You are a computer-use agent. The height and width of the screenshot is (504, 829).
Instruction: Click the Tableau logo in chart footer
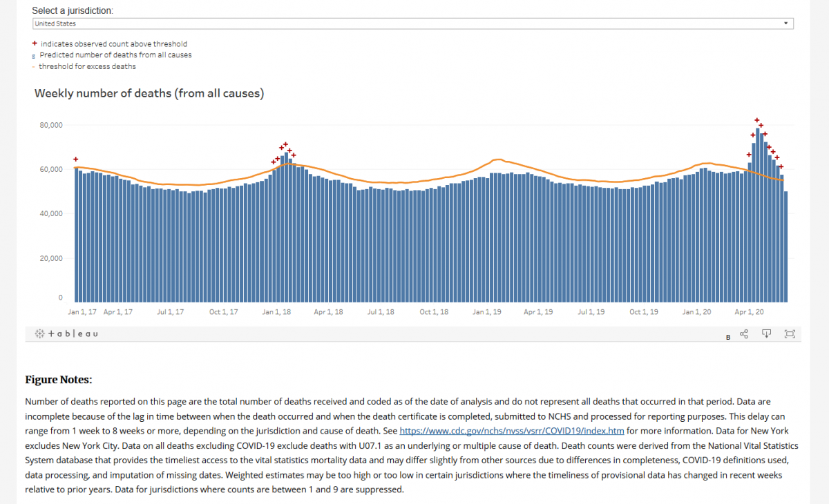(66, 333)
